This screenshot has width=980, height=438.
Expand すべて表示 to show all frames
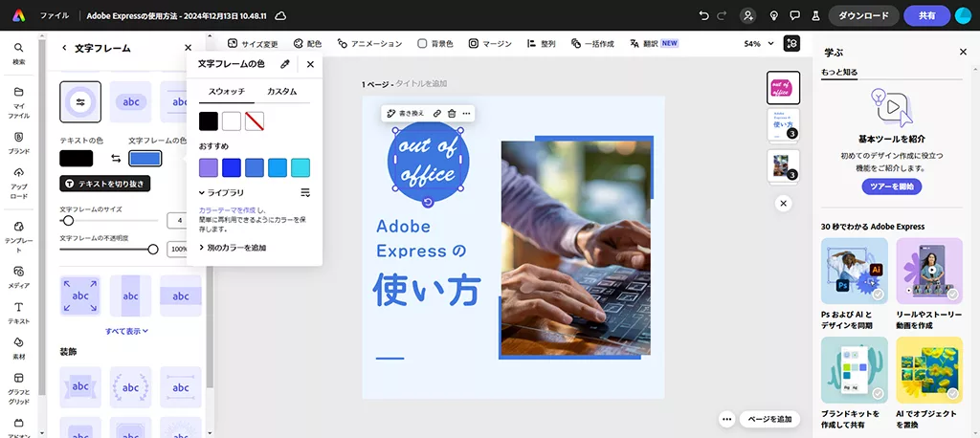coord(127,331)
